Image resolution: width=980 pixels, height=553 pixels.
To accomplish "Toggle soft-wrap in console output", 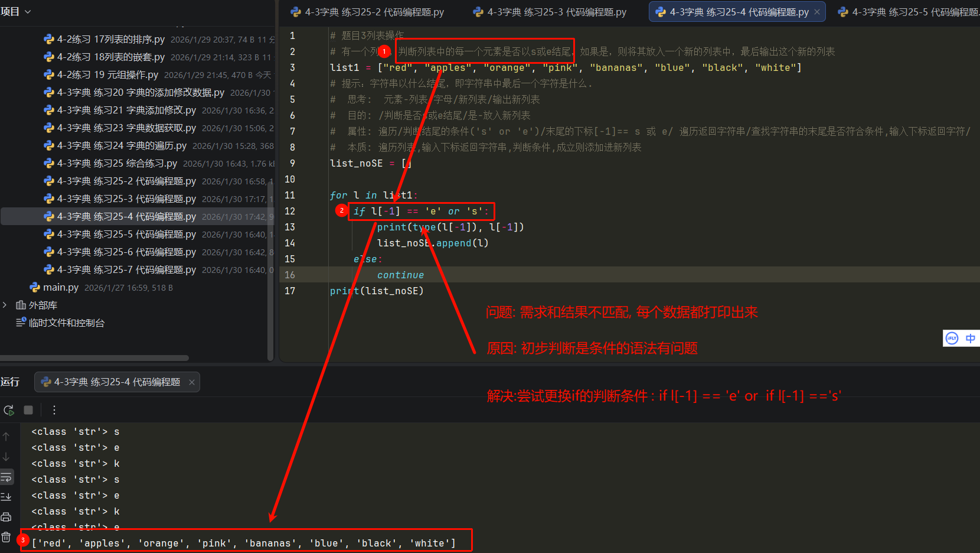I will point(6,477).
